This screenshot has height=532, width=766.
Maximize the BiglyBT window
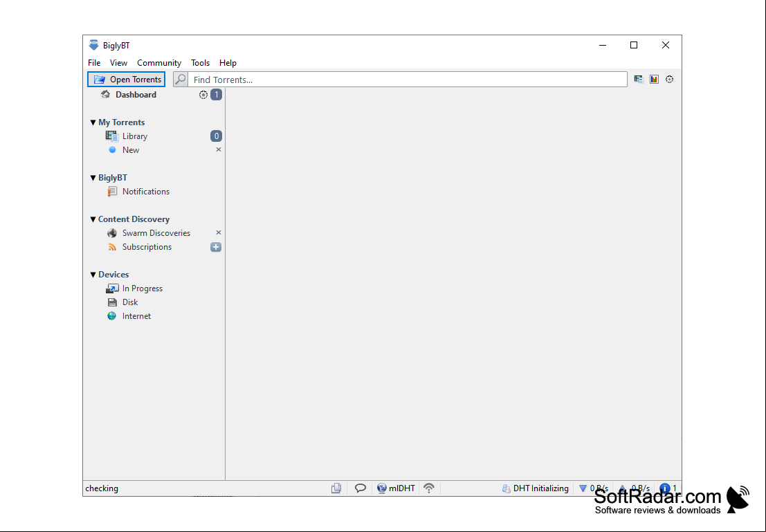pos(634,45)
